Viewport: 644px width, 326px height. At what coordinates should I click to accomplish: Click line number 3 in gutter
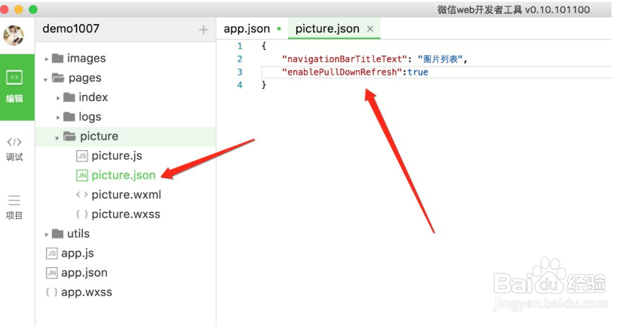[240, 72]
